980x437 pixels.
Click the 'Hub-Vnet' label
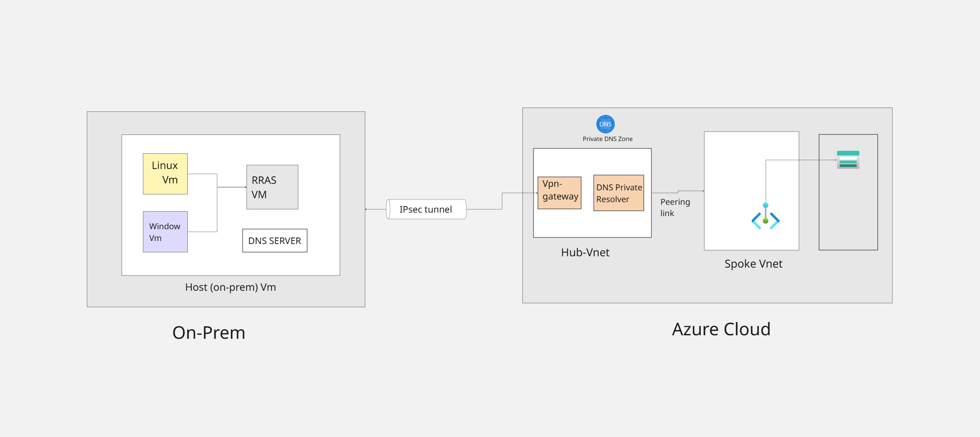coord(585,252)
